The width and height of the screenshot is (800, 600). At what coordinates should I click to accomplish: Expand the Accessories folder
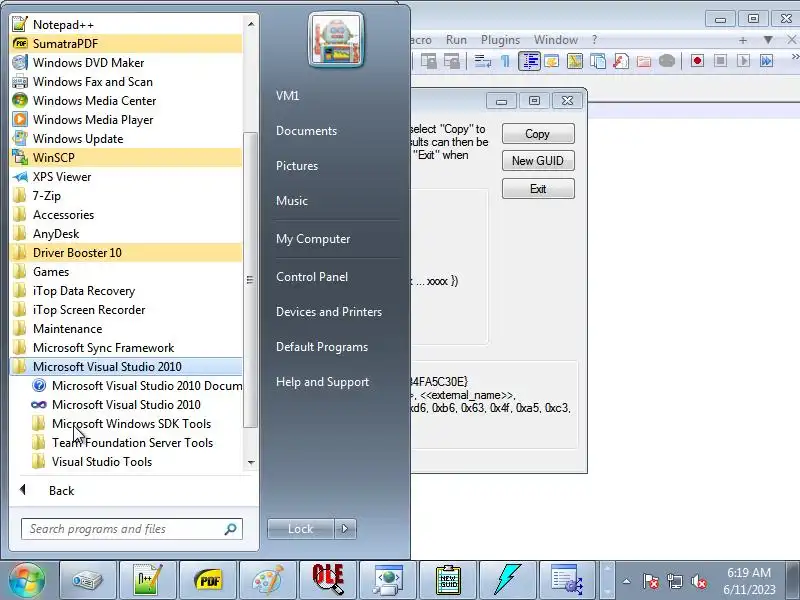click(126, 215)
